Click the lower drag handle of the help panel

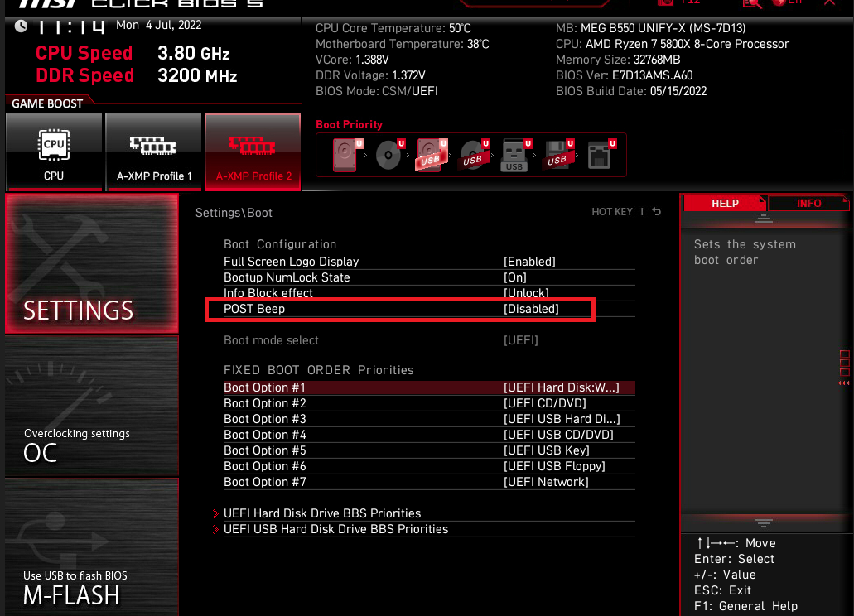pos(763,523)
